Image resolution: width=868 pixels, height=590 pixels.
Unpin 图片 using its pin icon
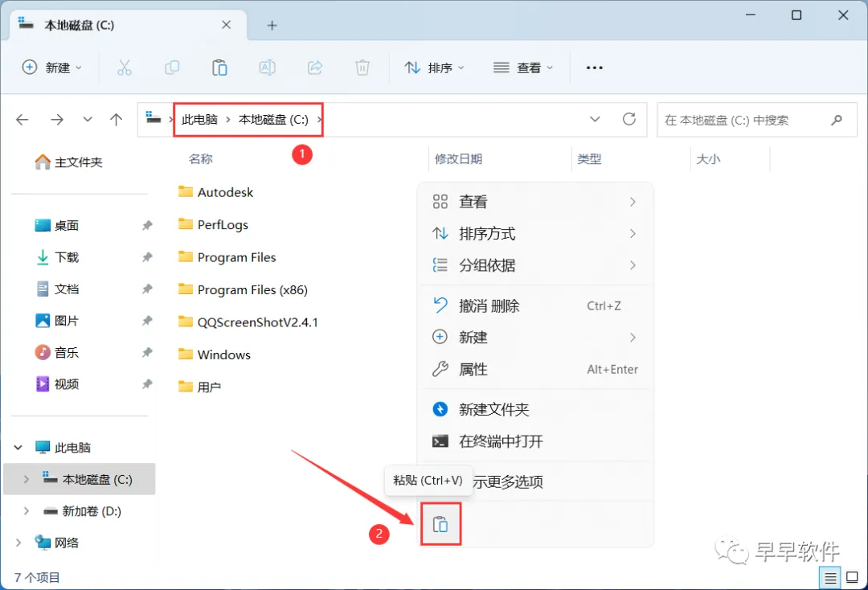147,321
